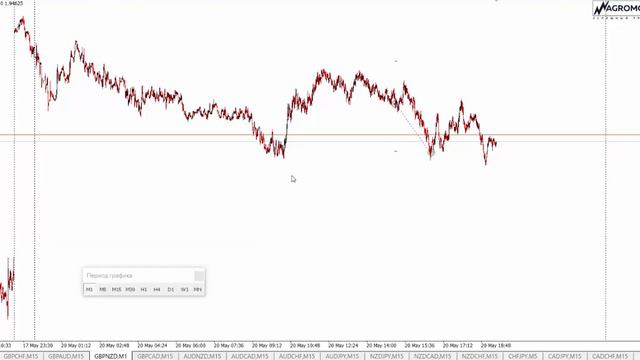640x360 pixels.
Task: Select M1 in the chart period toolbar
Action: [89, 289]
